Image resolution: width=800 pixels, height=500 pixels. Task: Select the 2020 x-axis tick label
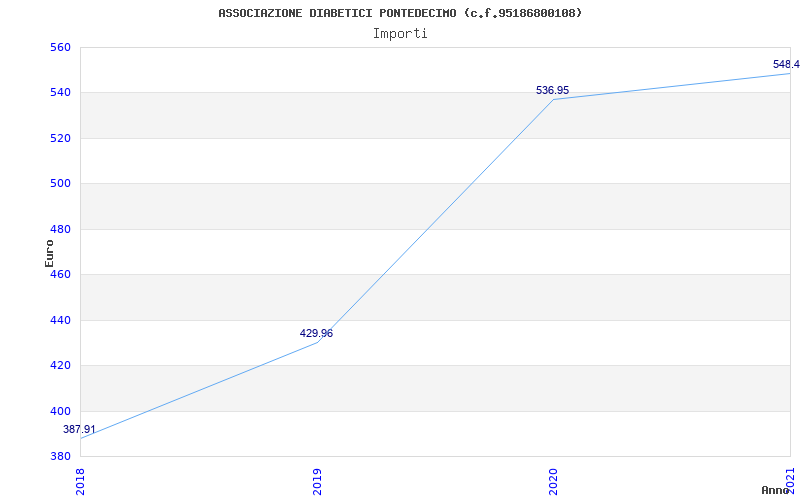point(553,480)
